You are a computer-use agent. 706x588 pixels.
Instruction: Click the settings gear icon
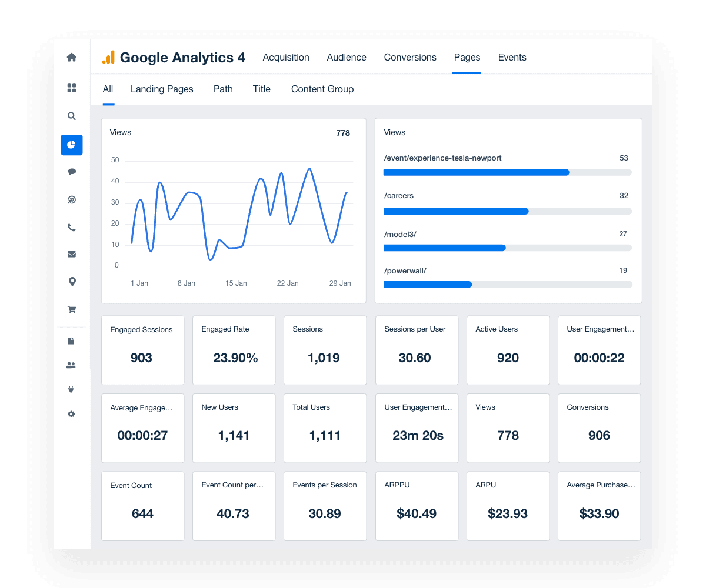(71, 414)
